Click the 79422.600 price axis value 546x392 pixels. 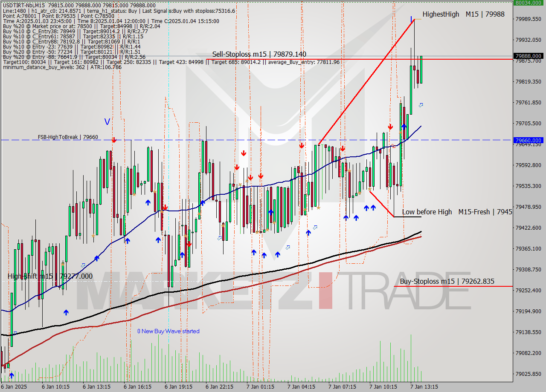[529, 228]
